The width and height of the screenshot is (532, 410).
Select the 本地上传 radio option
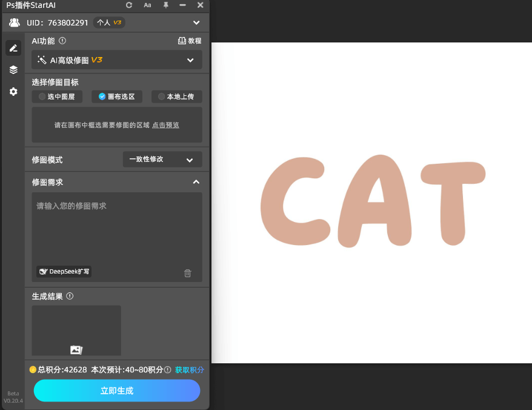pyautogui.click(x=176, y=96)
